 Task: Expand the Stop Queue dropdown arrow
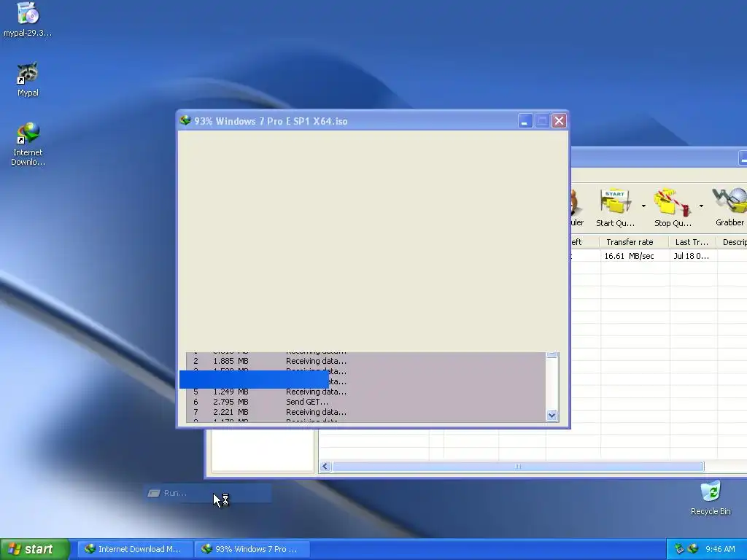click(701, 206)
